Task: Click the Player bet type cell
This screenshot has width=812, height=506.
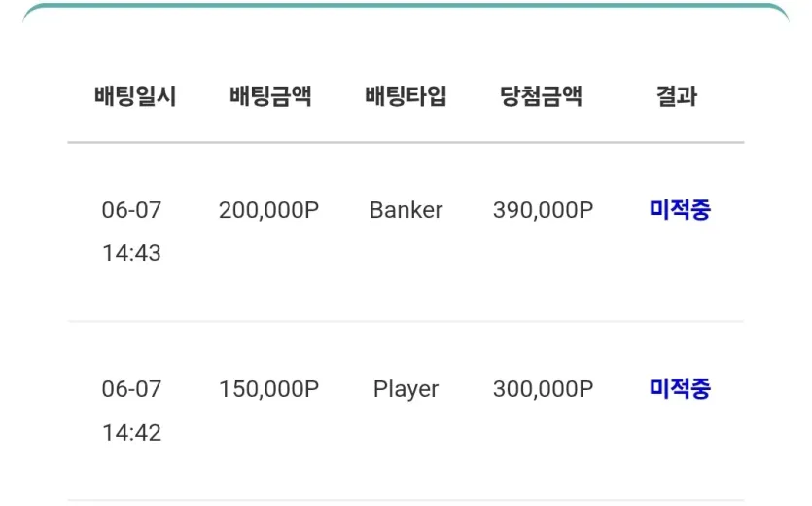Action: click(x=406, y=390)
